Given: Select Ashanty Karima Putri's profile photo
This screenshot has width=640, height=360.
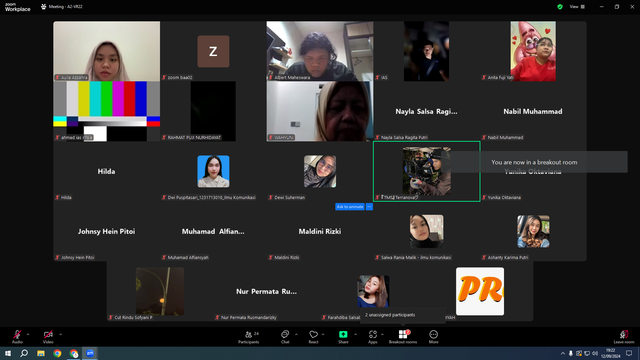Looking at the screenshot, I should (x=533, y=231).
